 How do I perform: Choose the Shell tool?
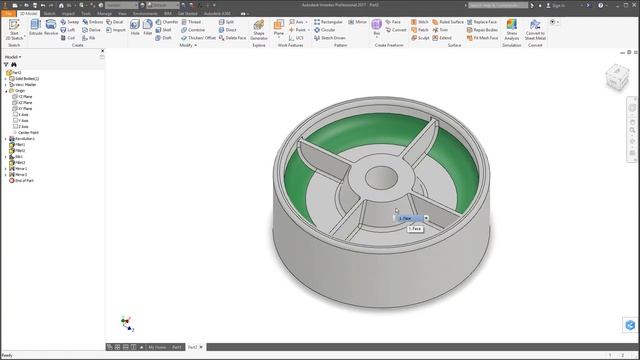pyautogui.click(x=163, y=30)
